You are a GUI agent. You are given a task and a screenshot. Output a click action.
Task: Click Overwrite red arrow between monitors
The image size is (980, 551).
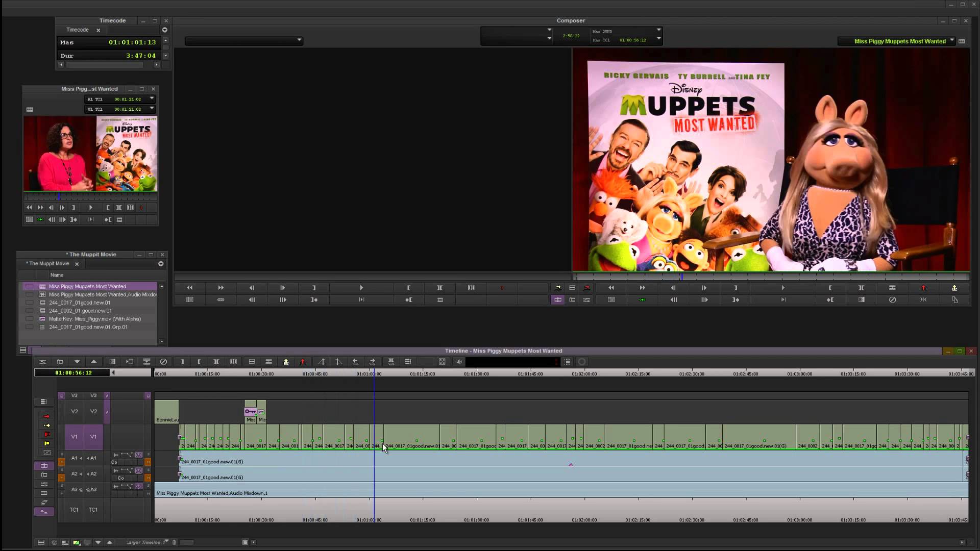[586, 288]
